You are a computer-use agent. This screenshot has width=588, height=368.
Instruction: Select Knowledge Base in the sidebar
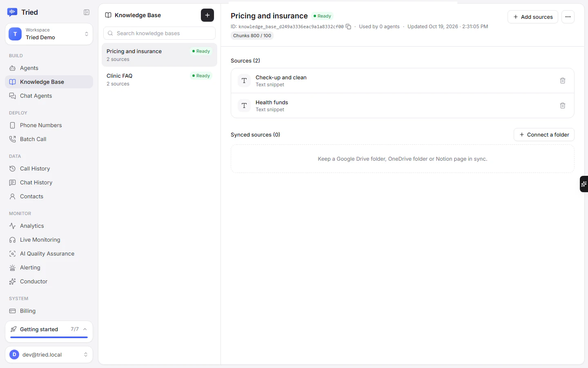pyautogui.click(x=49, y=82)
